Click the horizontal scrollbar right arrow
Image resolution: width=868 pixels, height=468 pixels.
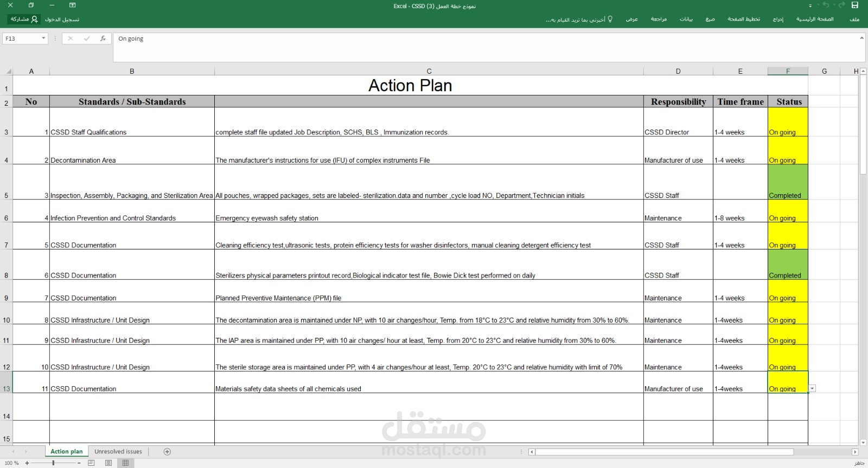[x=855, y=452]
